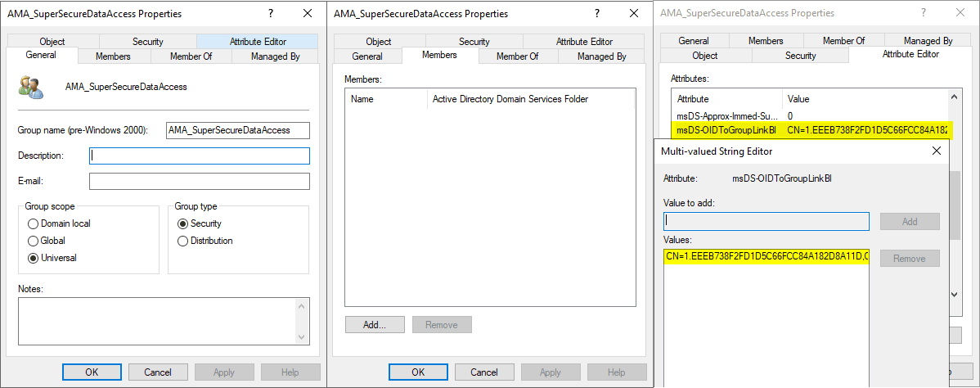Viewport: 980px width, 388px height.
Task: Open Security tab in second Properties window
Action: click(x=474, y=41)
